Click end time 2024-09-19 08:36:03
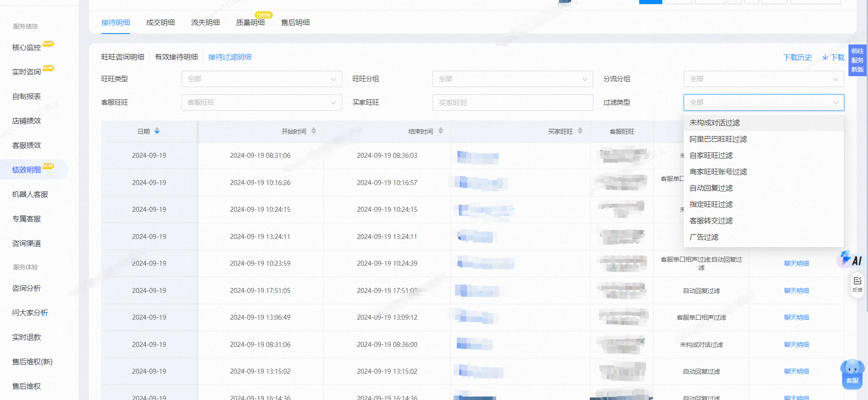868x400 pixels. point(387,156)
